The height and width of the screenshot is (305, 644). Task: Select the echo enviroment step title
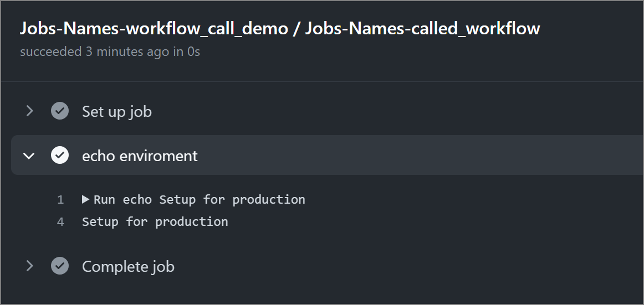point(140,156)
